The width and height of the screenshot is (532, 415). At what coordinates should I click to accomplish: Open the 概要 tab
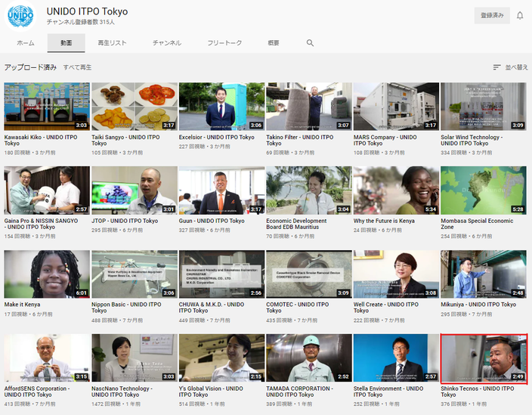coord(274,43)
